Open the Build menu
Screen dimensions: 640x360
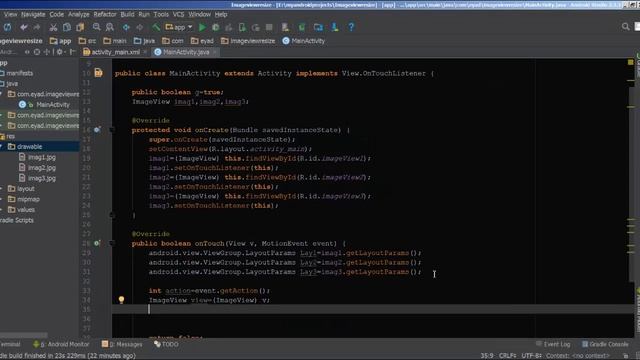click(127, 14)
